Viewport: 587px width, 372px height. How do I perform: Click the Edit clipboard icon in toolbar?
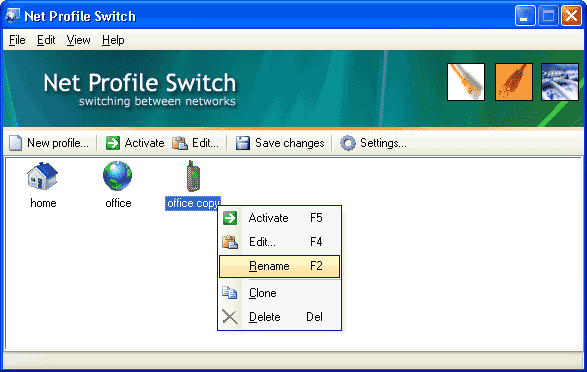click(180, 143)
